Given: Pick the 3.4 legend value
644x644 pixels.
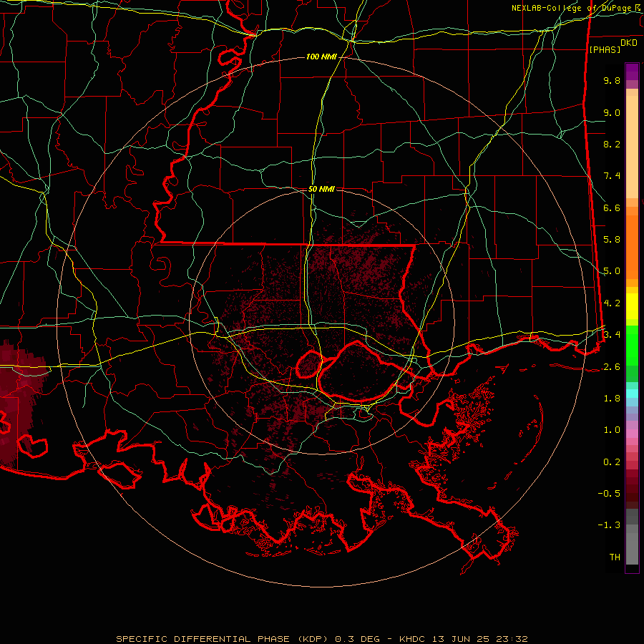Looking at the screenshot, I should [x=612, y=335].
